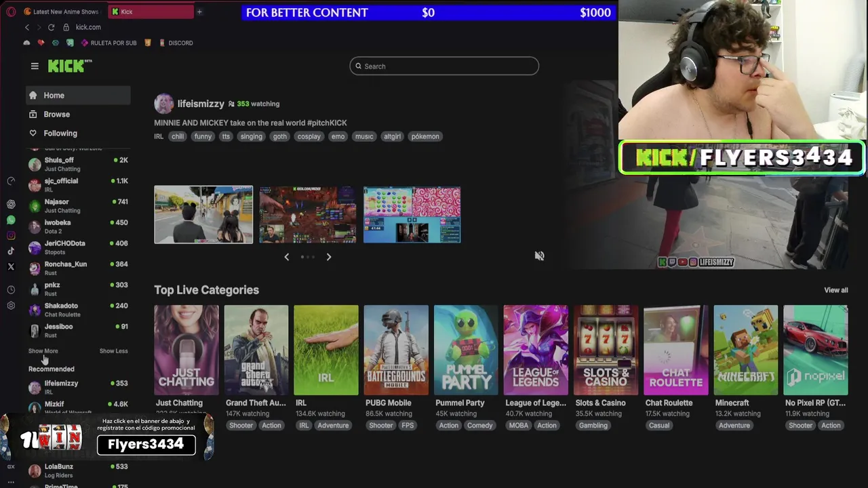Open a new browser tab

pyautogui.click(x=199, y=12)
